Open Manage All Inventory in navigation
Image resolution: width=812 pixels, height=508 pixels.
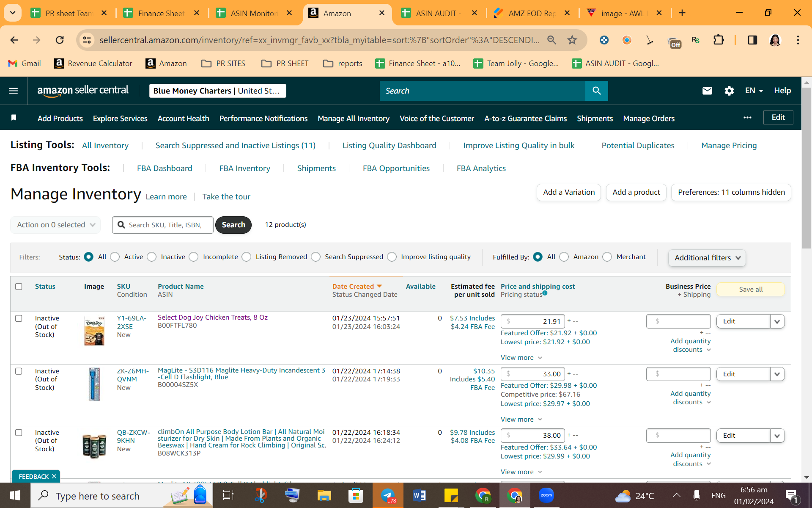[354, 119]
